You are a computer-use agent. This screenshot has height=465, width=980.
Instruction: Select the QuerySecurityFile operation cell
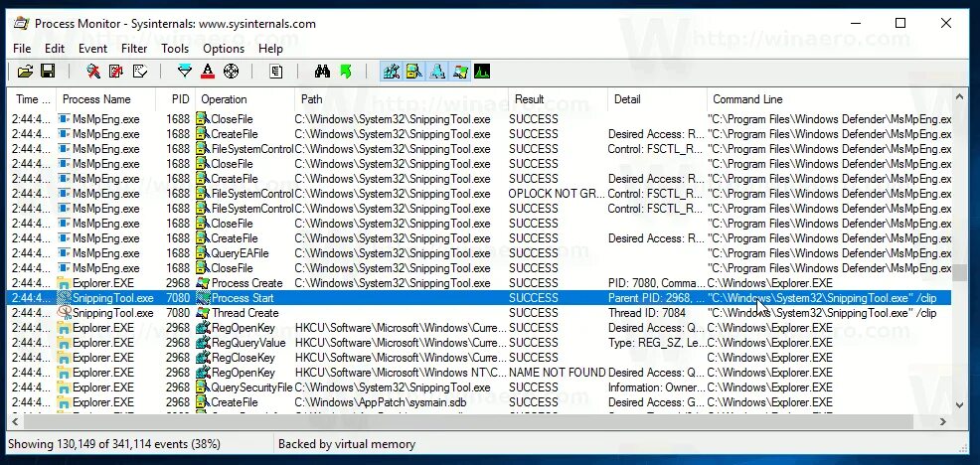click(x=245, y=387)
